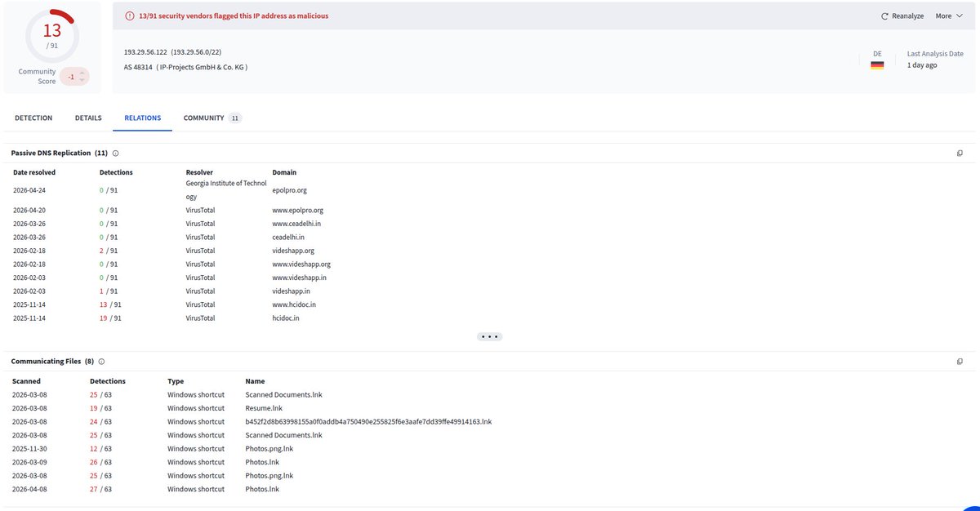
Task: Click the 12 / 63 detection count
Action: [100, 449]
